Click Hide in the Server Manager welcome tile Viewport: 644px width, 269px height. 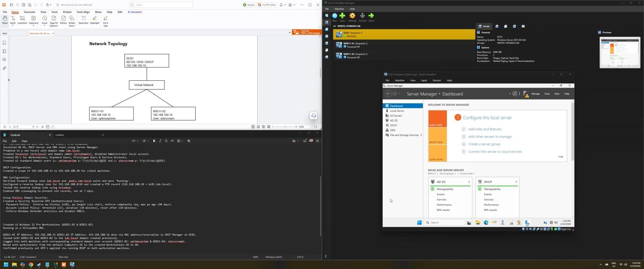point(560,157)
